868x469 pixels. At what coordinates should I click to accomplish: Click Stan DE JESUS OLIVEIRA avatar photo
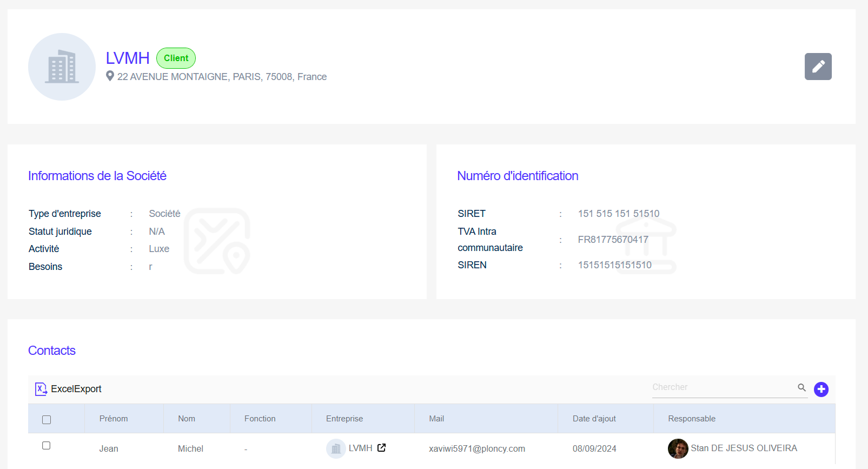coord(678,448)
